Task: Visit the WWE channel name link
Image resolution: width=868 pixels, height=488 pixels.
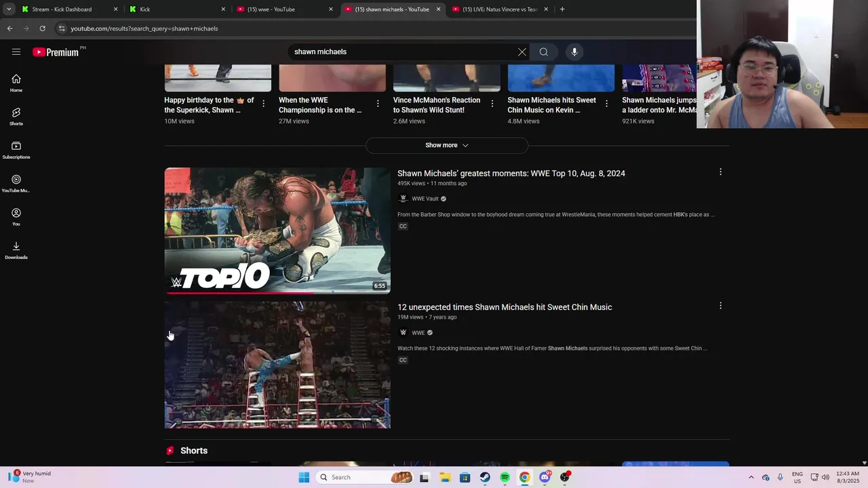Action: (x=418, y=333)
